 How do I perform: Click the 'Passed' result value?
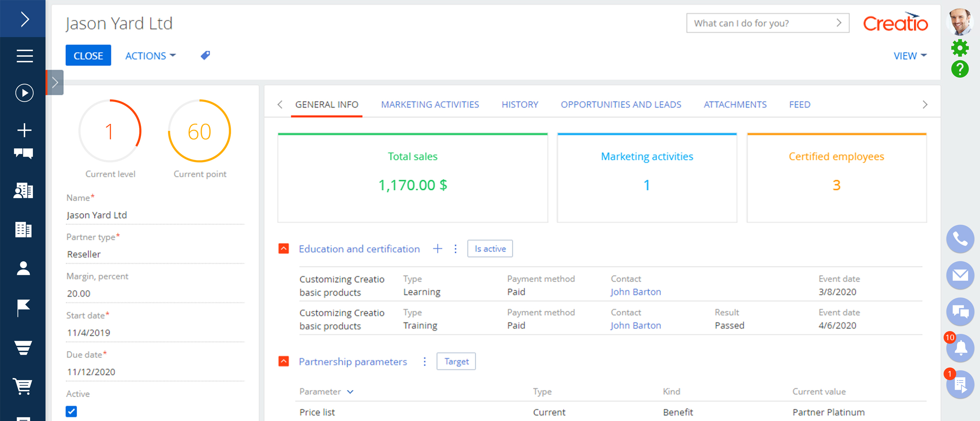tap(729, 325)
